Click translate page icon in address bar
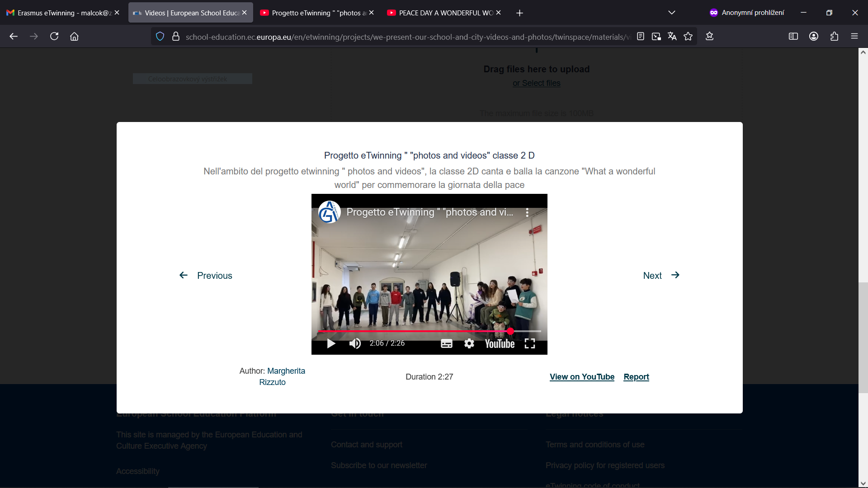The width and height of the screenshot is (868, 488). [x=672, y=37]
